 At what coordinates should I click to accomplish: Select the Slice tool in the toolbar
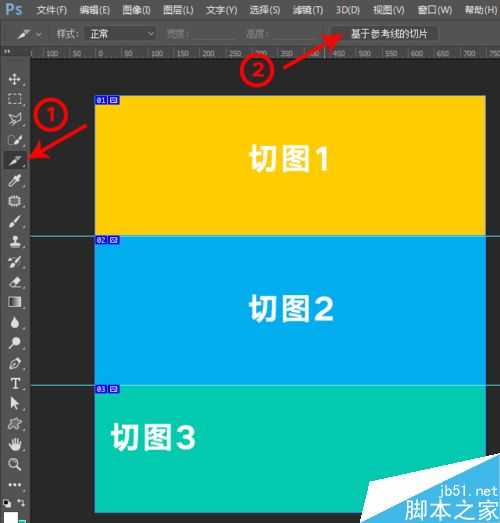tap(14, 160)
